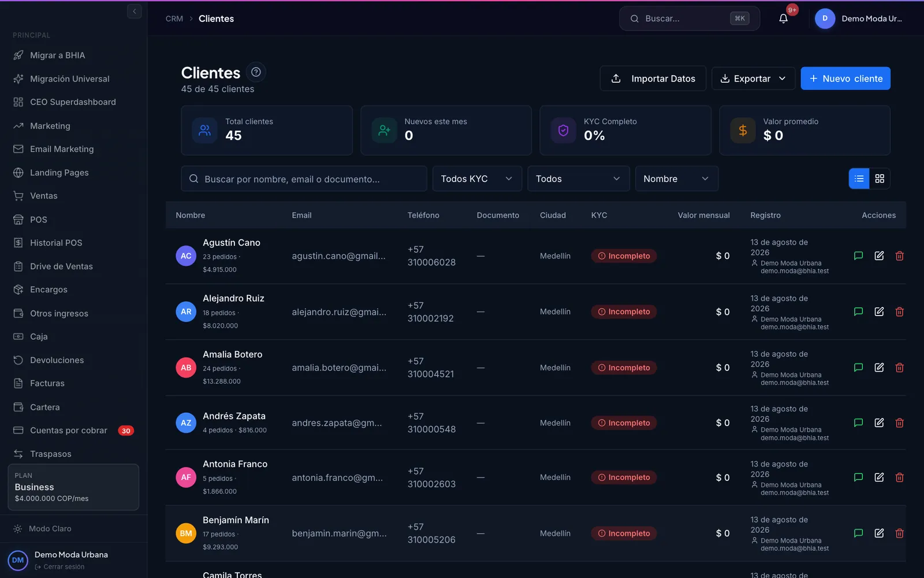Open Historial POS in sidebar
This screenshot has width=924, height=578.
[73, 243]
